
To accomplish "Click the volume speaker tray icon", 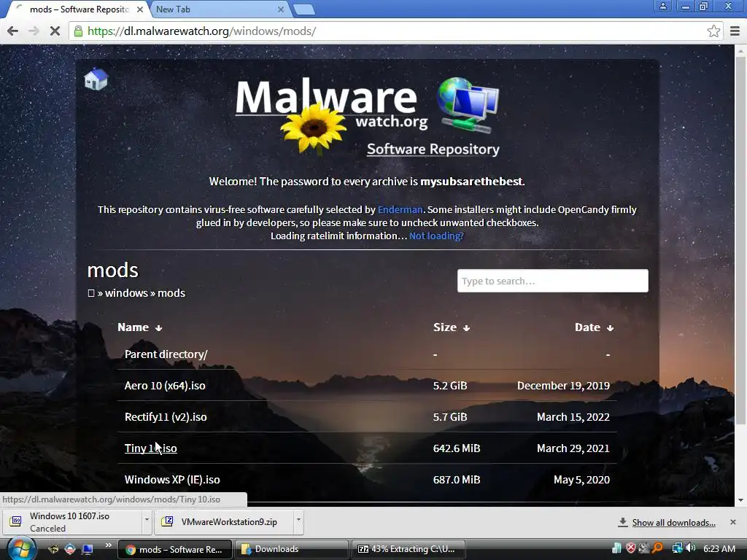I will pos(691,548).
